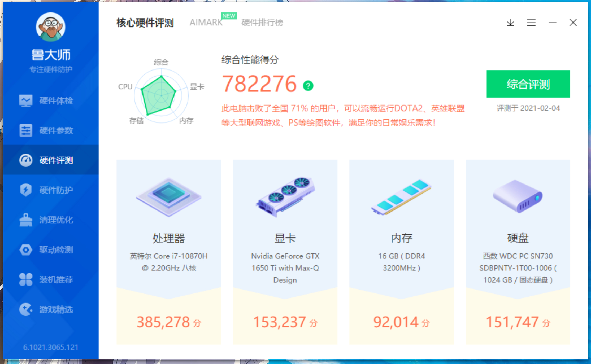Select 硬件评测 in the sidebar
Image resolution: width=591 pixels, height=364 pixels.
(51, 160)
